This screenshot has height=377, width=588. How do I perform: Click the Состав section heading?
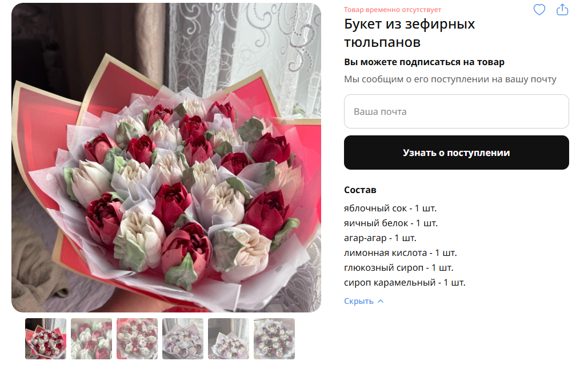pos(360,190)
